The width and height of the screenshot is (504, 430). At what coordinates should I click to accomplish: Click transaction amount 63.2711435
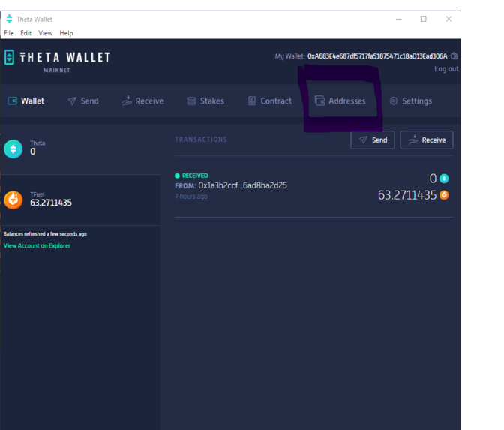pyautogui.click(x=407, y=195)
